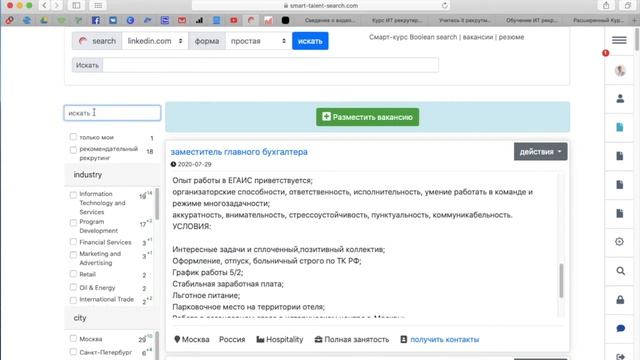Screen dimensions: 640x360
Task: Check the 'International Trade' filter
Action: 73,300
